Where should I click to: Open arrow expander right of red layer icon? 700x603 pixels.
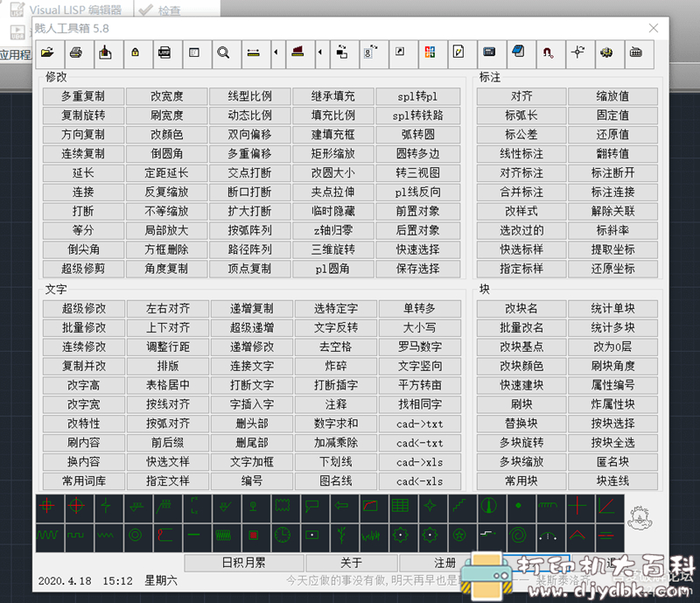[322, 53]
